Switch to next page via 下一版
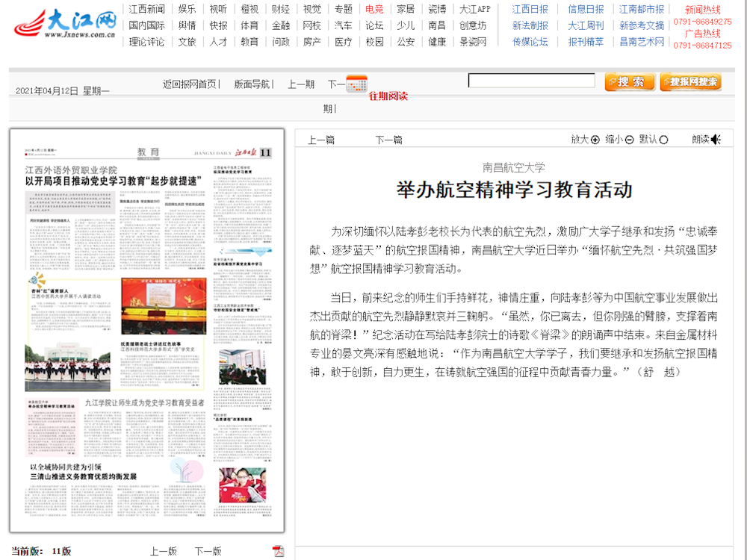Image resolution: width=747 pixels, height=560 pixels. 208,551
